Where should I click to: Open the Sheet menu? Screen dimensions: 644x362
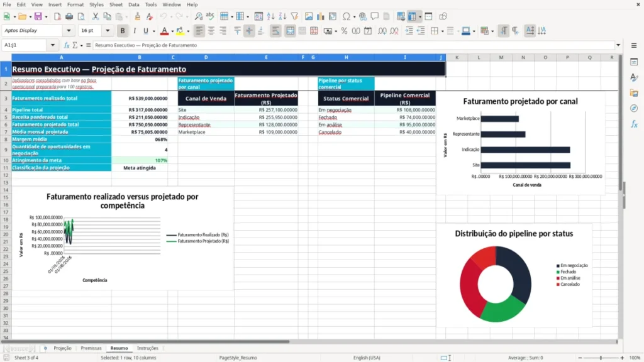(116, 4)
